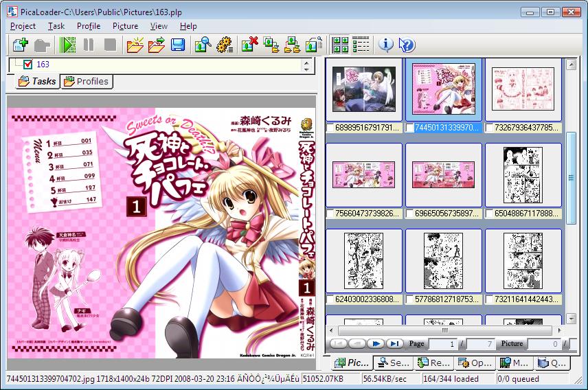Open the Task menu
The height and width of the screenshot is (390, 588).
point(56,26)
